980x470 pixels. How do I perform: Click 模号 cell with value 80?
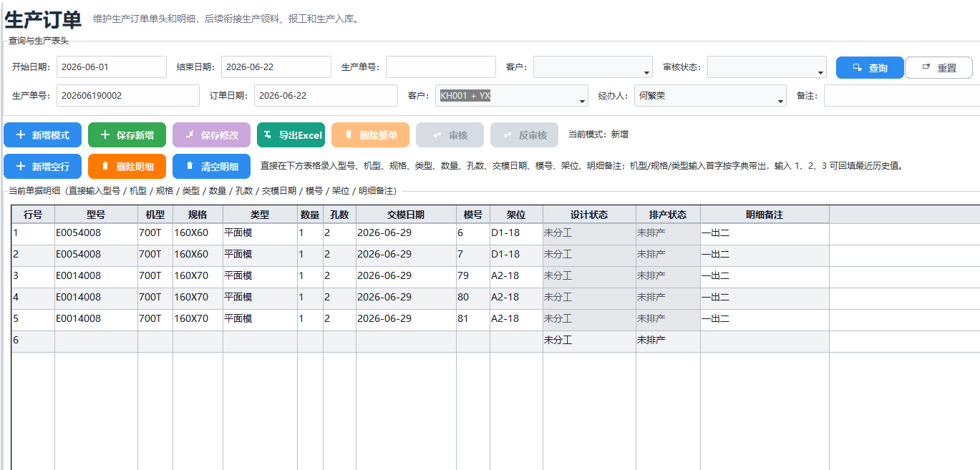tap(473, 298)
